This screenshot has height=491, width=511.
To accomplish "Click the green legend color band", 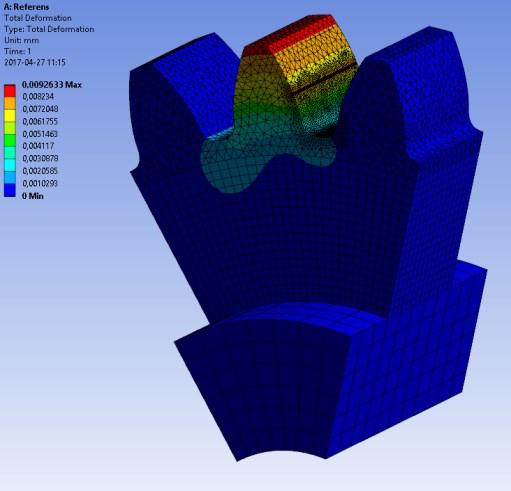I will pos(10,140).
